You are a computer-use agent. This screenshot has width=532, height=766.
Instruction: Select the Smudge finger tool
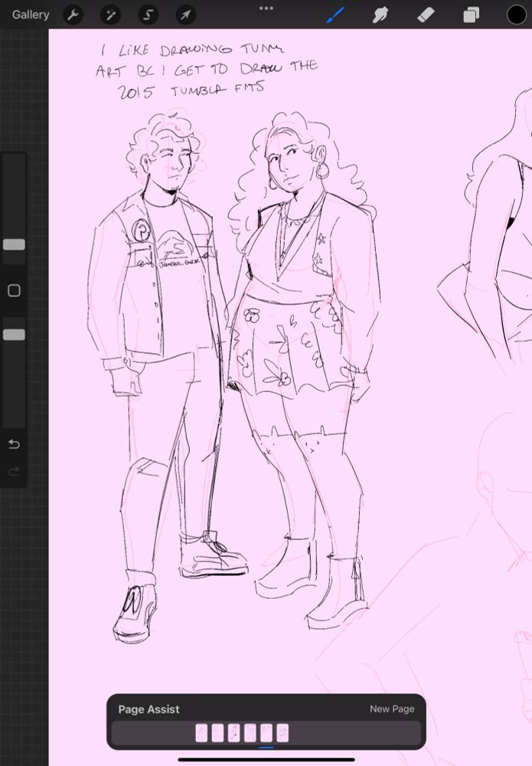(380, 15)
